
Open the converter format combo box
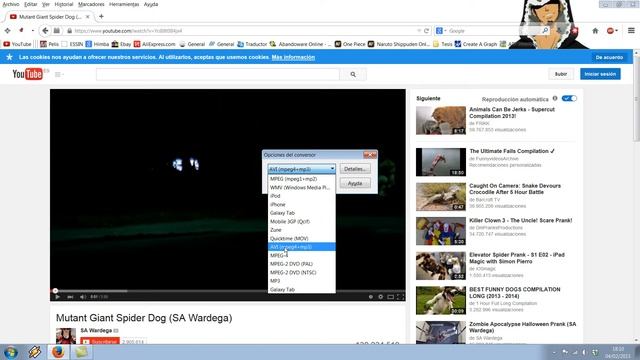pyautogui.click(x=302, y=169)
